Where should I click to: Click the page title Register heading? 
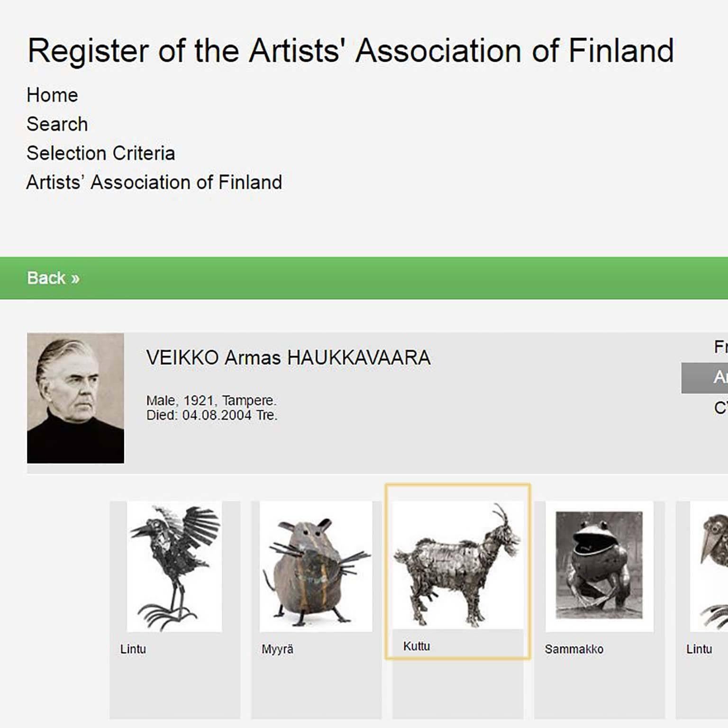tap(350, 50)
